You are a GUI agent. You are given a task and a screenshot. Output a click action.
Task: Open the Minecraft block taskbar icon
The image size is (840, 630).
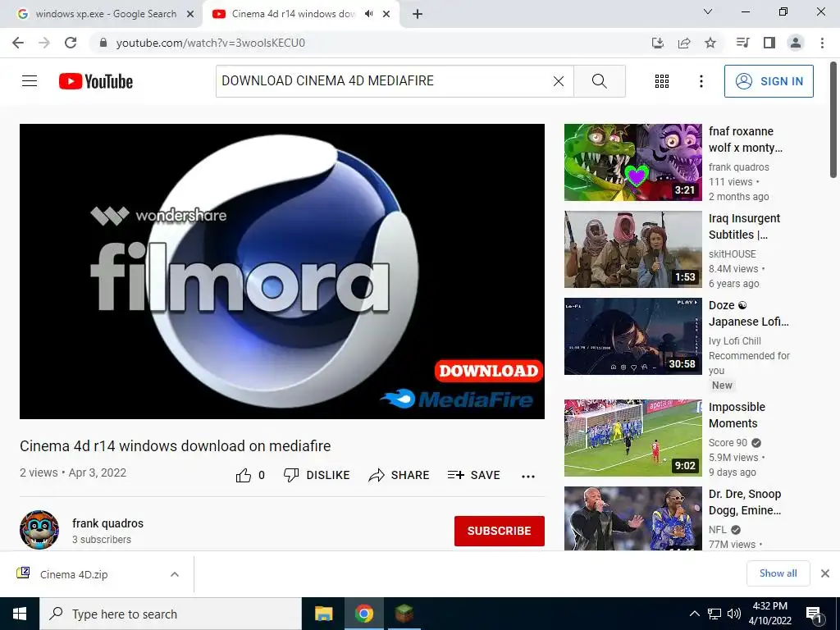404,614
